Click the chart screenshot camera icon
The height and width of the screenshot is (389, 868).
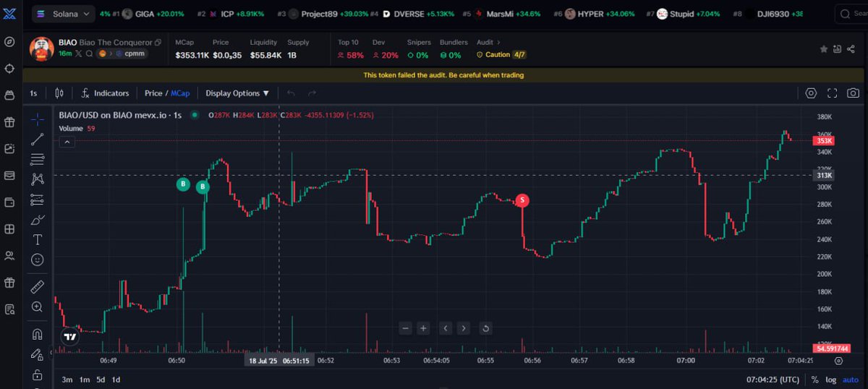854,93
